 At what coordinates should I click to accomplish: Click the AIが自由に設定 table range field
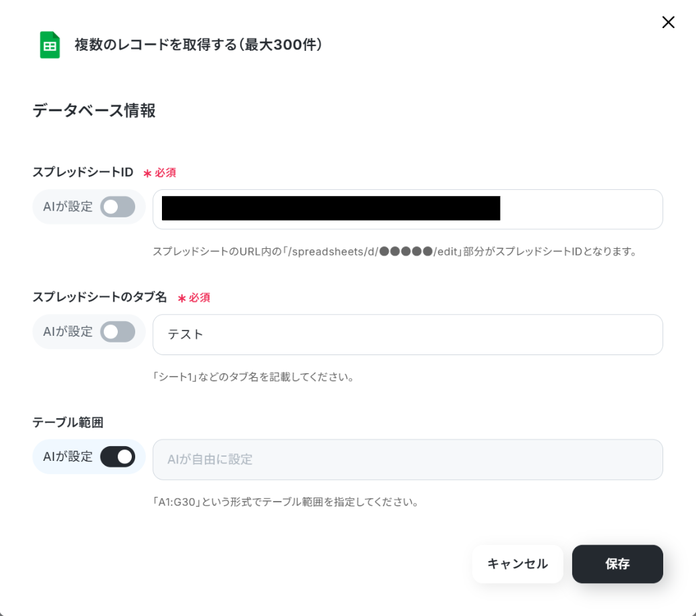coord(408,459)
